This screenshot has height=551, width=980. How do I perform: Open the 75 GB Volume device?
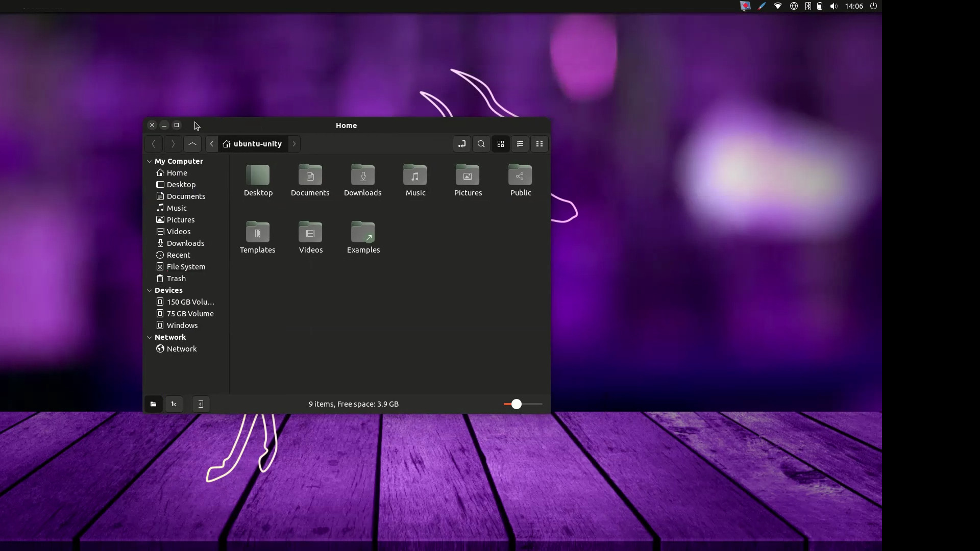(190, 314)
